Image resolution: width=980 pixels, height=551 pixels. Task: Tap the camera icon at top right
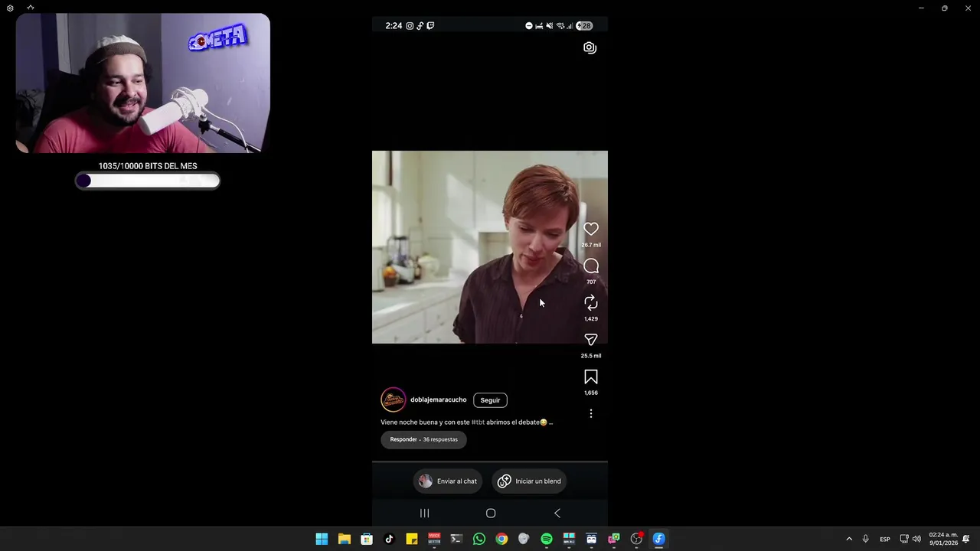click(590, 47)
